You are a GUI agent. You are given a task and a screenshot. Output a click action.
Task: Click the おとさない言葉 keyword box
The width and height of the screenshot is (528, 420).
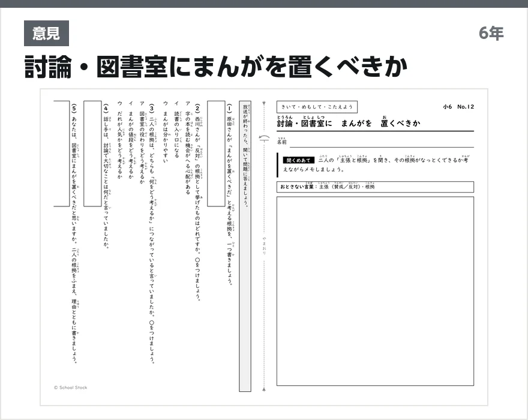click(x=375, y=187)
